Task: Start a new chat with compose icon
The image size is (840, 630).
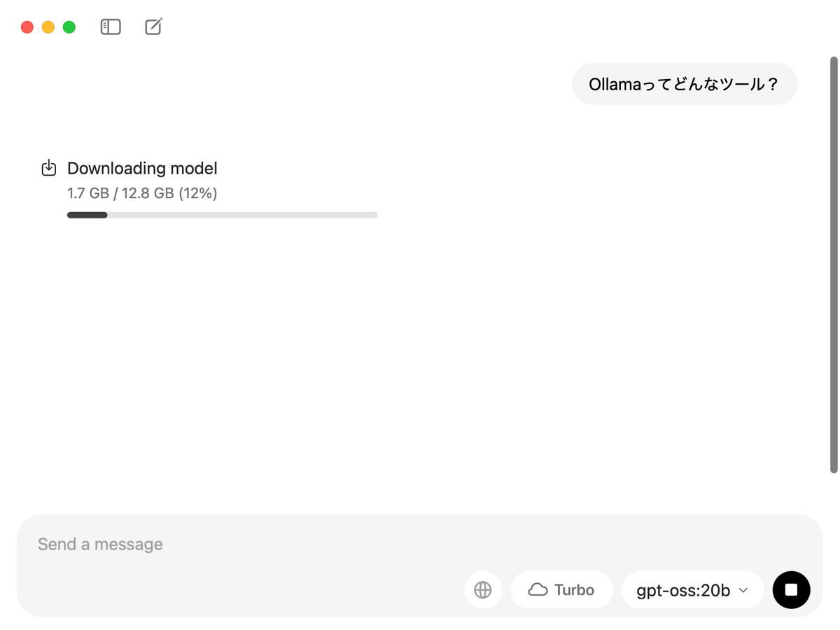Action: 153,27
